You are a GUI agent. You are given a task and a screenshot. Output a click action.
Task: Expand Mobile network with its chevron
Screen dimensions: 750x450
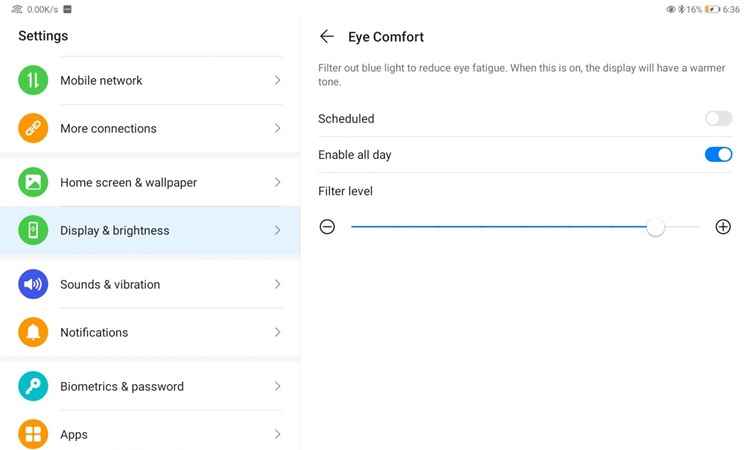click(277, 80)
